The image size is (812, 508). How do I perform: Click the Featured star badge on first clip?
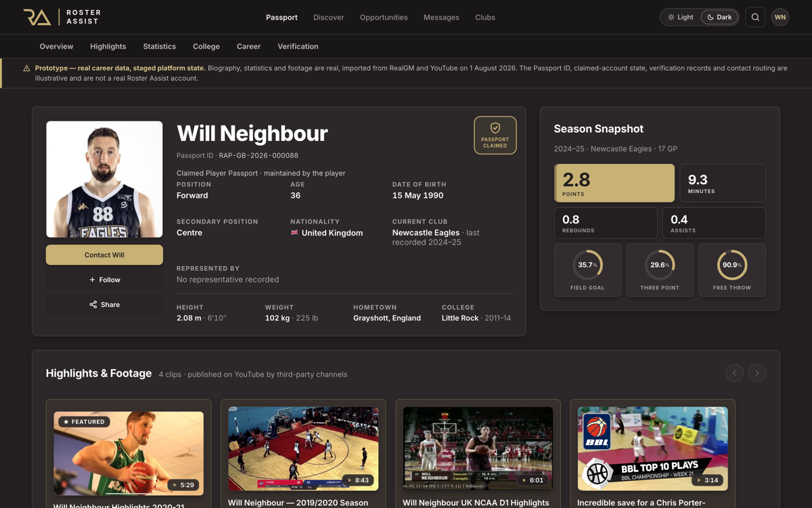[x=84, y=421]
